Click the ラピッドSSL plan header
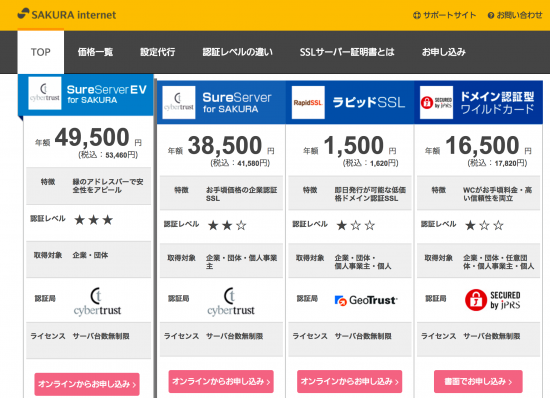550x398 pixels. click(350, 102)
